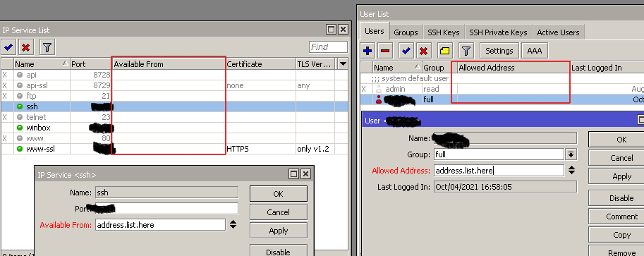Click the Group field showing full

click(499, 154)
